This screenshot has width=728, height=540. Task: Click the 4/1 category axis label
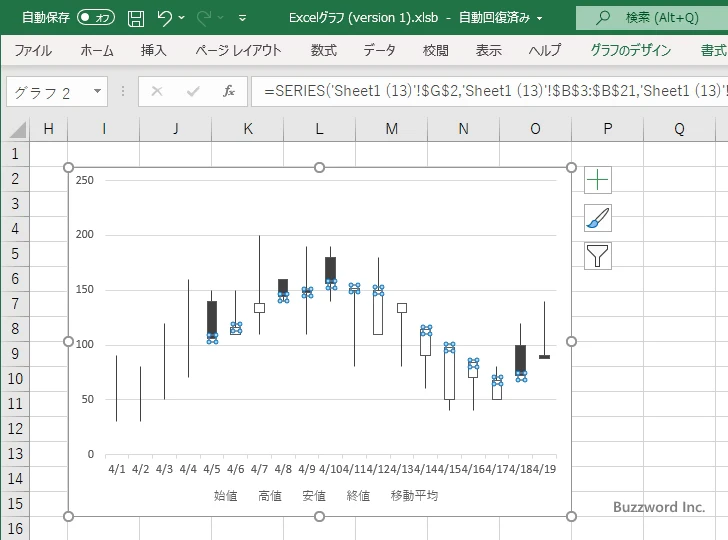pos(117,469)
